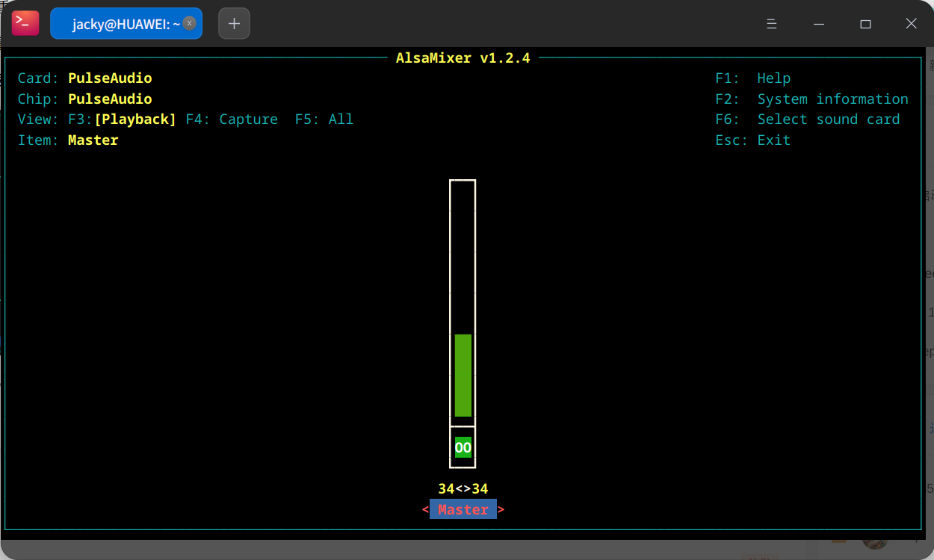The image size is (934, 560).
Task: Click the green Master volume bar
Action: pyautogui.click(x=463, y=375)
